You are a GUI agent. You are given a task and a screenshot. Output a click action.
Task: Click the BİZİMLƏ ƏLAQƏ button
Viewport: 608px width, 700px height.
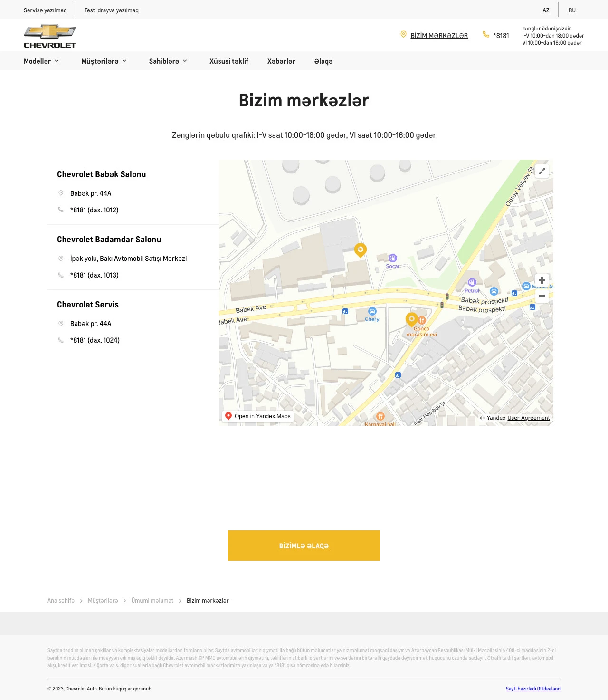(304, 546)
